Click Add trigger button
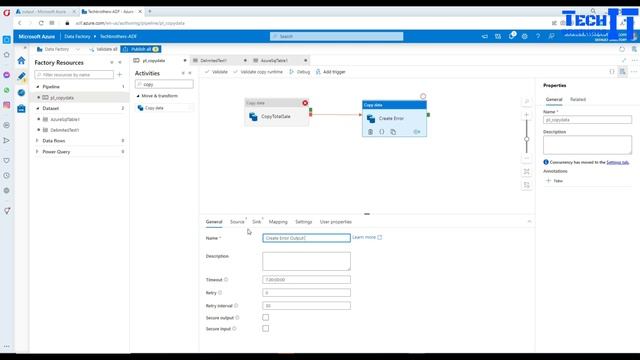 (x=331, y=72)
